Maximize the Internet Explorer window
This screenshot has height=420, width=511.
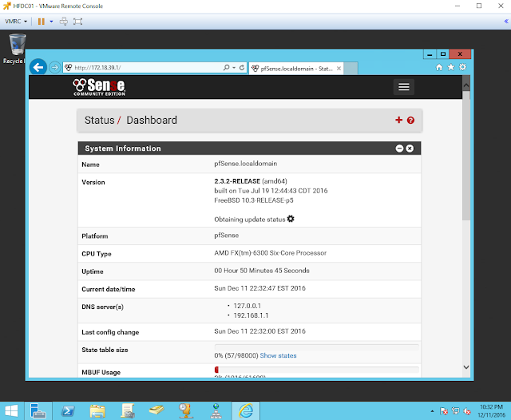click(x=442, y=54)
